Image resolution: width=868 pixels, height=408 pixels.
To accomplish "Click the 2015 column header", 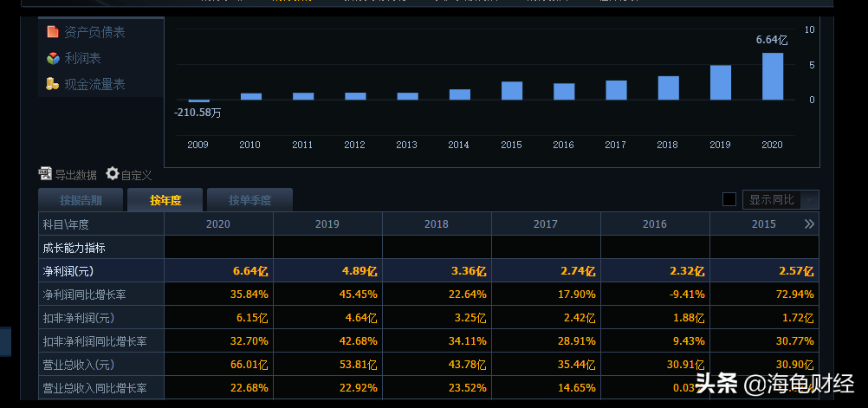I will pyautogui.click(x=764, y=224).
